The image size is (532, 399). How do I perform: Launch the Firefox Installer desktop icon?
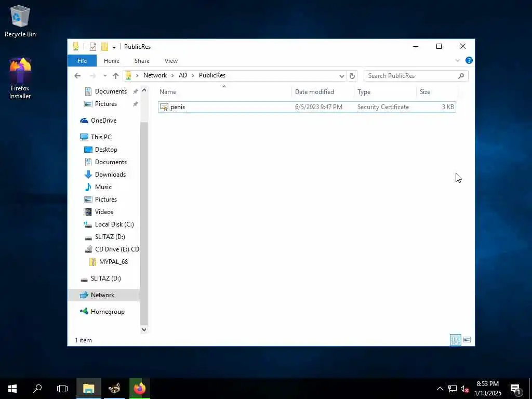coord(20,78)
